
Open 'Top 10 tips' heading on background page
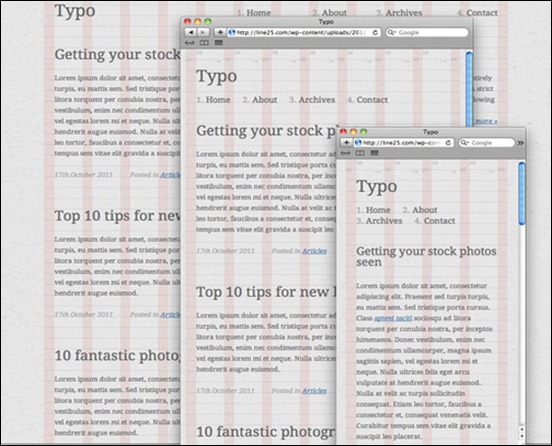click(x=117, y=216)
